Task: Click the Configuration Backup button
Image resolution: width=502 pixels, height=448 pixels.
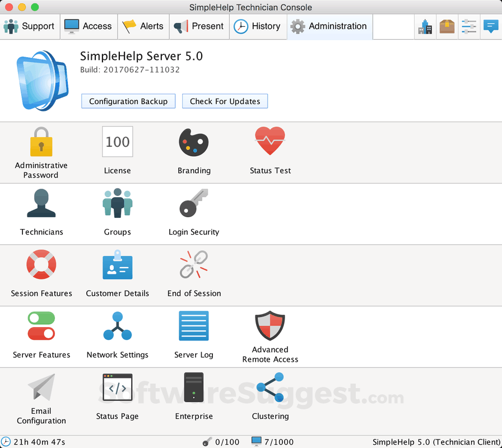Action: click(128, 101)
